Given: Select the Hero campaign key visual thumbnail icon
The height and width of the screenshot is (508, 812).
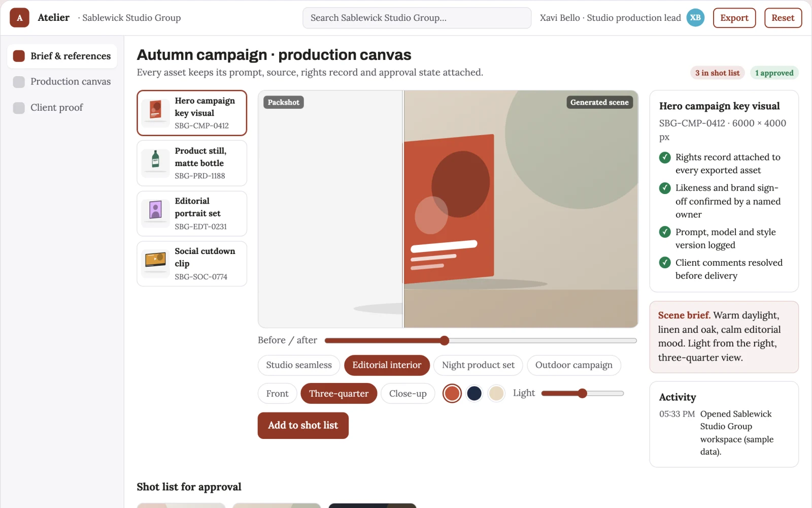Looking at the screenshot, I should [x=156, y=113].
